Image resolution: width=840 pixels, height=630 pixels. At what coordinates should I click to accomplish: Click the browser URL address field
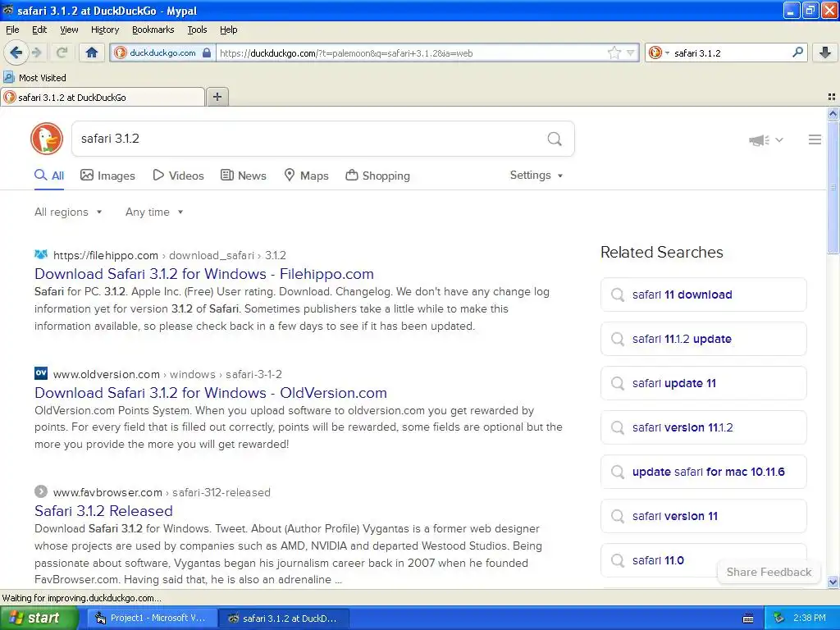coord(412,53)
